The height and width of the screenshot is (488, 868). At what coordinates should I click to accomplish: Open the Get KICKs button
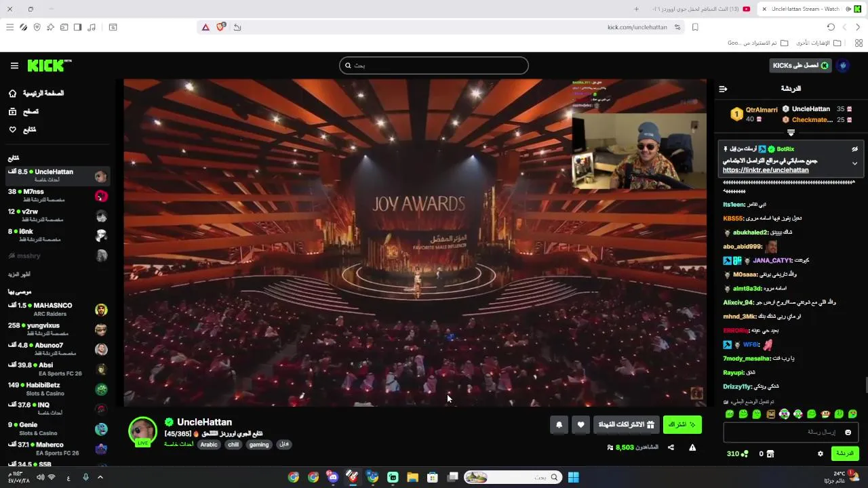pos(800,66)
